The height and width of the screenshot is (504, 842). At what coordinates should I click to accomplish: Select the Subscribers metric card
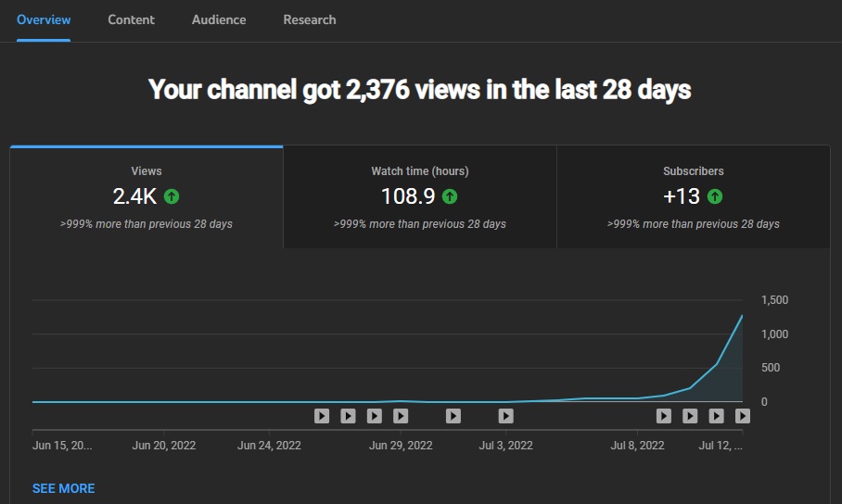694,197
